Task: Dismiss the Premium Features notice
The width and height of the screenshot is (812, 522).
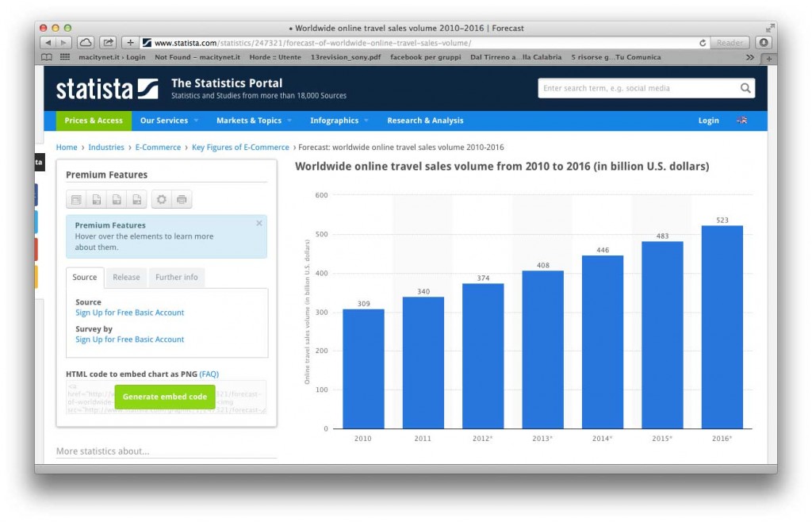Action: point(259,223)
